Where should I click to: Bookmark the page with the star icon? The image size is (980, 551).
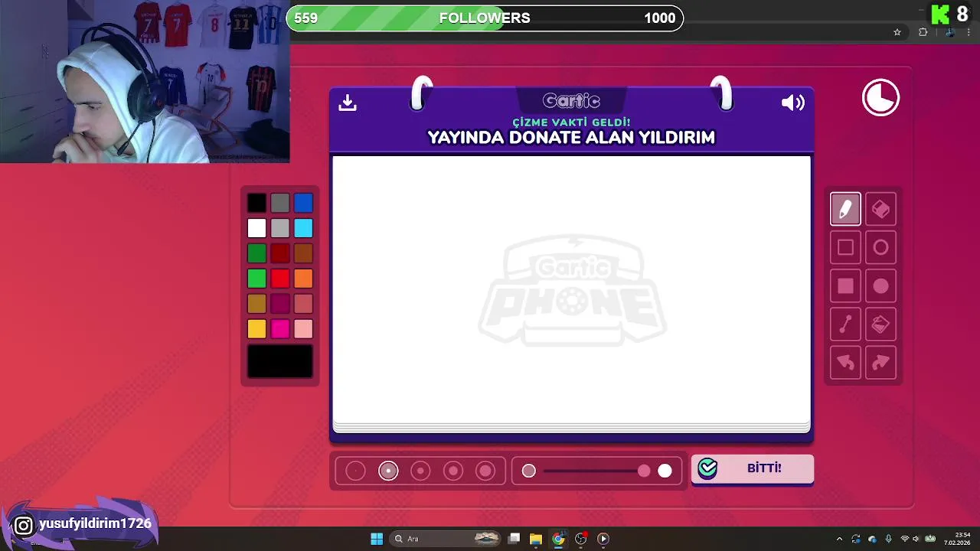897,32
